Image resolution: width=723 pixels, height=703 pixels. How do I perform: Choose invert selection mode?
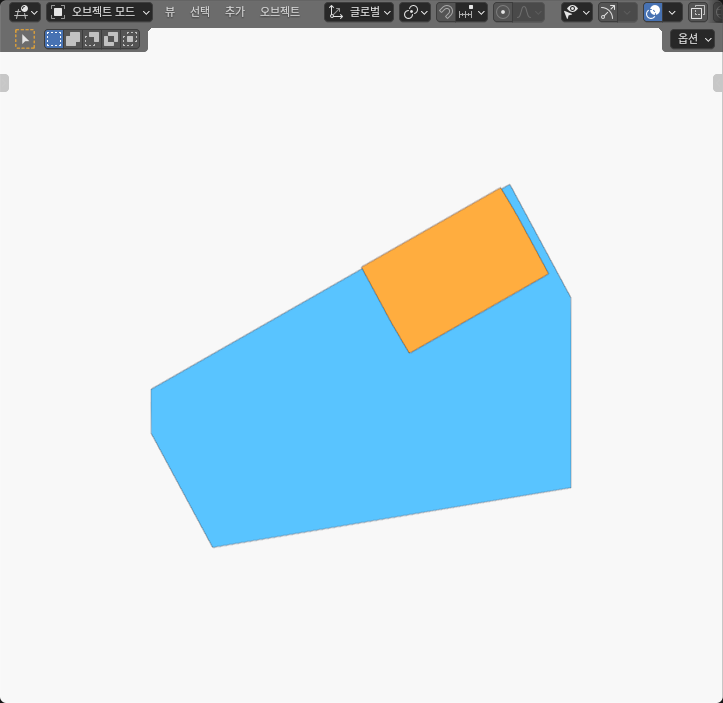[x=111, y=39]
